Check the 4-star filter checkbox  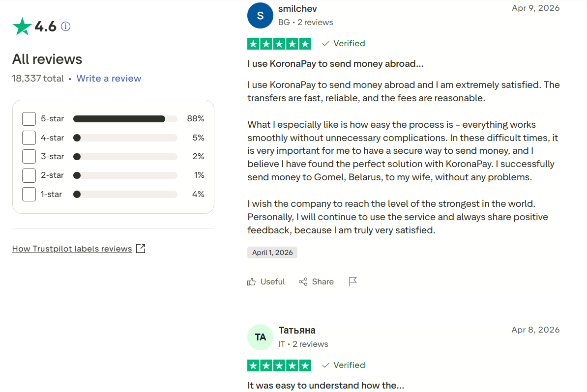click(29, 138)
